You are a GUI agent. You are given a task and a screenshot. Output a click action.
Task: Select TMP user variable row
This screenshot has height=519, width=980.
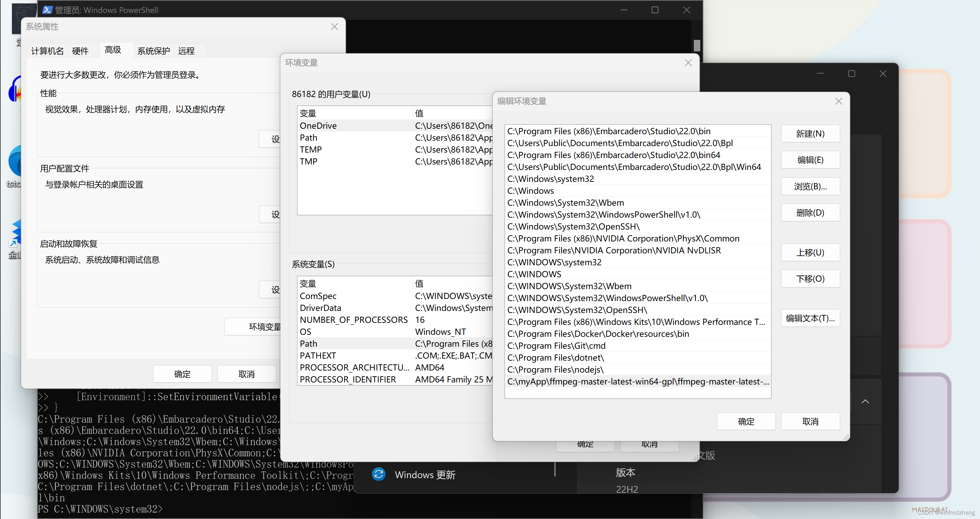(x=395, y=161)
